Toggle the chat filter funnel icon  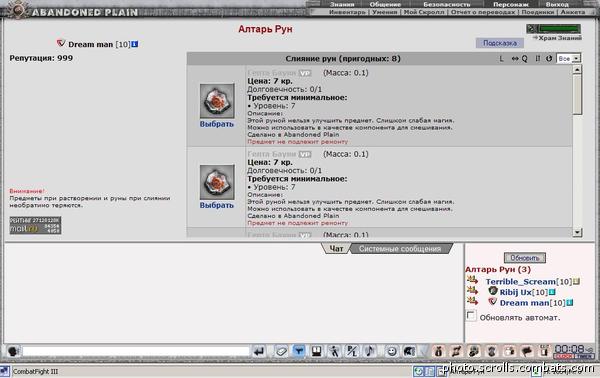pyautogui.click(x=298, y=351)
